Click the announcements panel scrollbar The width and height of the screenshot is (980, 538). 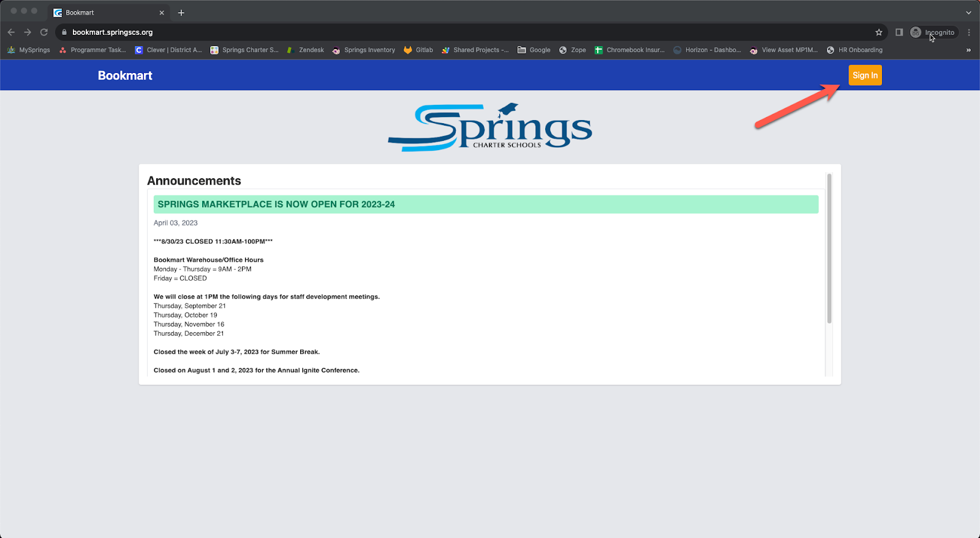tap(829, 248)
